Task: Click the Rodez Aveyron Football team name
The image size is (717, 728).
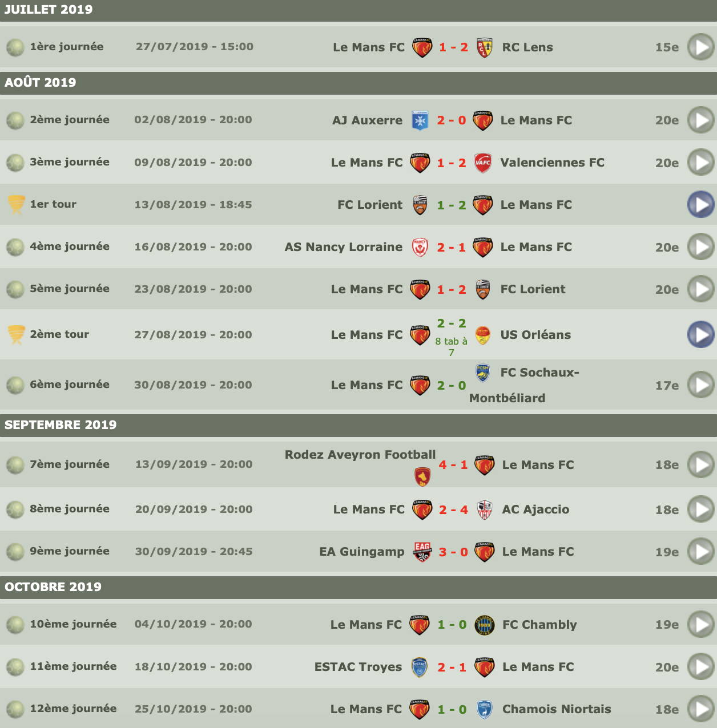Action: (360, 455)
